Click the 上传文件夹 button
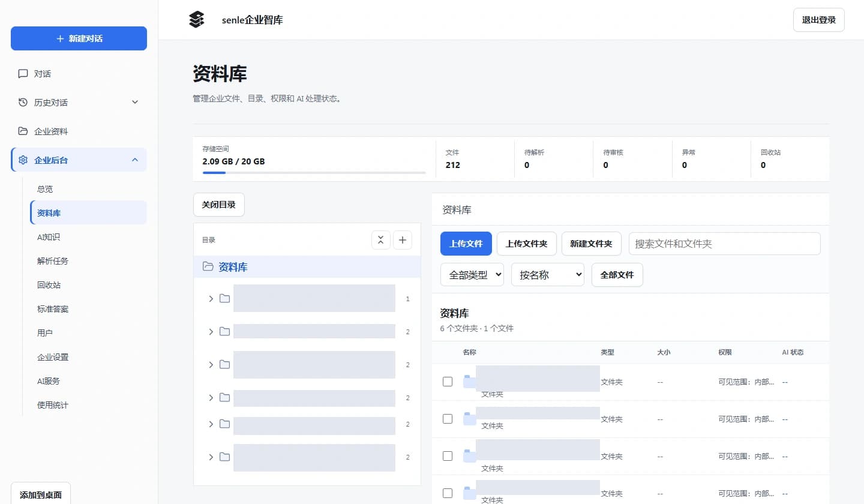The image size is (864, 504). point(527,244)
